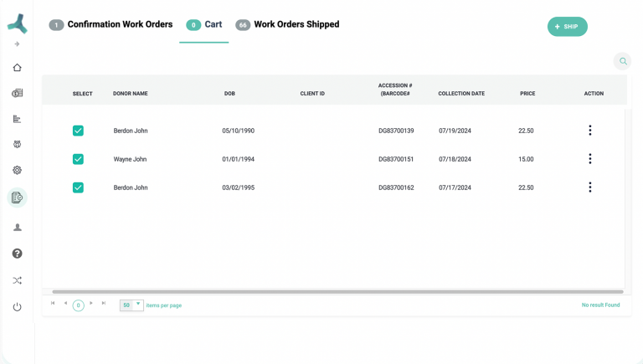The image size is (643, 364).
Task: Open the help question mark icon
Action: pos(17,254)
